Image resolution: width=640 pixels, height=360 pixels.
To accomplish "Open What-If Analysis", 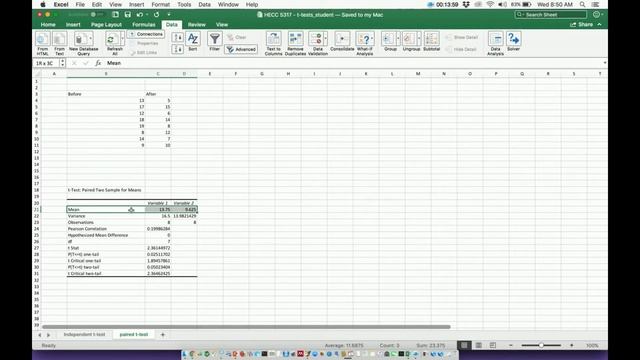I will pyautogui.click(x=364, y=44).
